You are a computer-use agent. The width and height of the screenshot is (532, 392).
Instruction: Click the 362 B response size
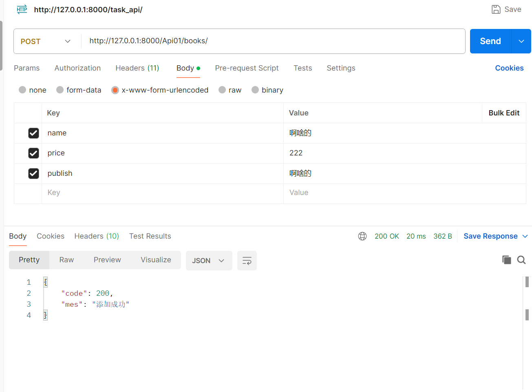[x=443, y=236]
